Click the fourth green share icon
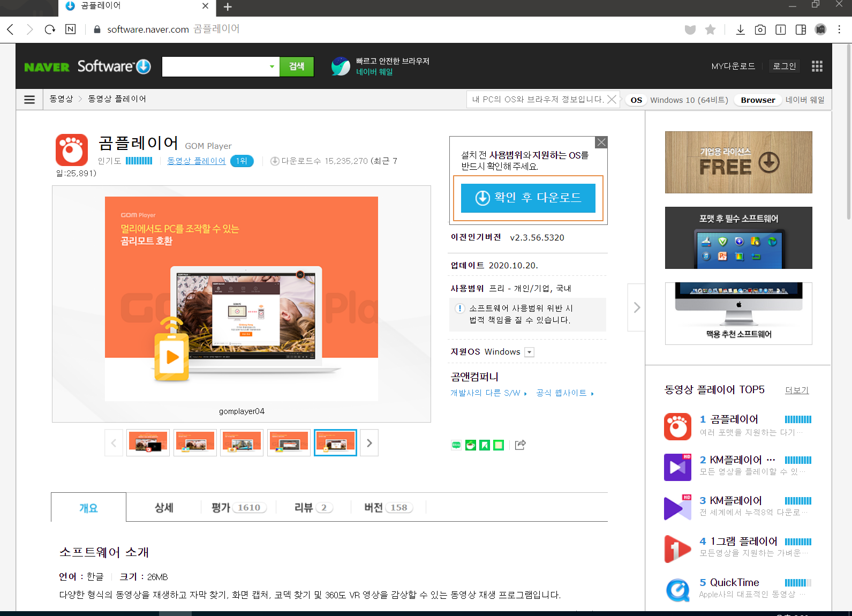Viewport: 852px width, 616px height. [499, 445]
